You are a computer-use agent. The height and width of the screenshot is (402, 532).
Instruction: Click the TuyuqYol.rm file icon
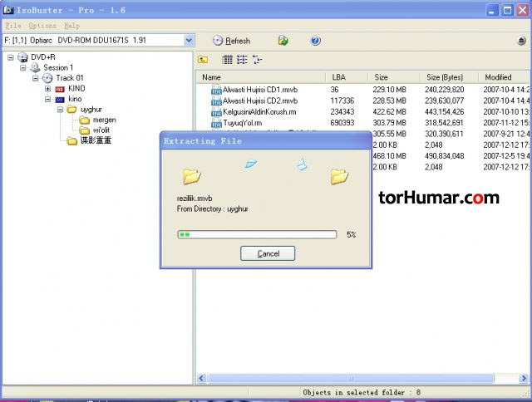(216, 124)
